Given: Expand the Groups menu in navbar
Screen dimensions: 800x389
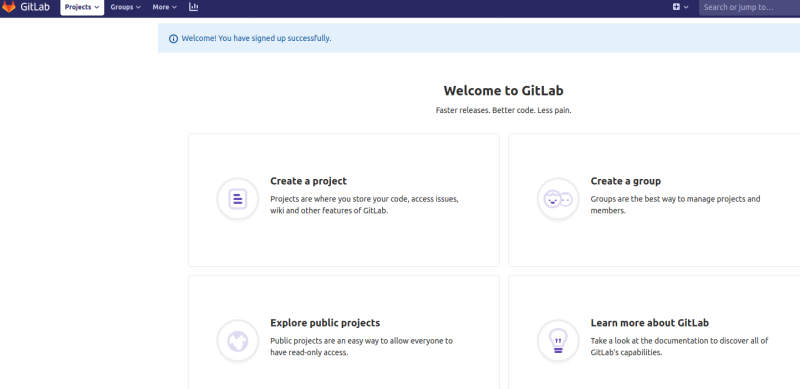Looking at the screenshot, I should (126, 7).
